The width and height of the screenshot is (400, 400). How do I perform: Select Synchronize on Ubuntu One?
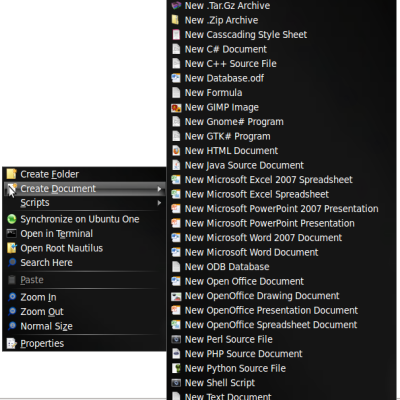(84, 219)
